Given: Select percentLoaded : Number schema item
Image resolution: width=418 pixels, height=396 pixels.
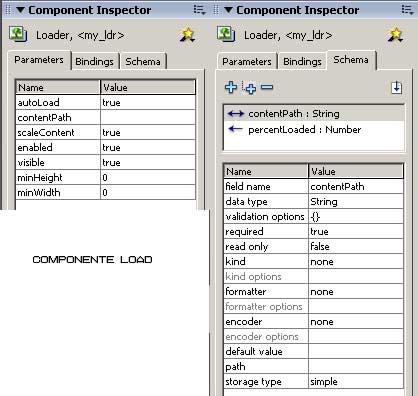Looking at the screenshot, I should 314,129.
